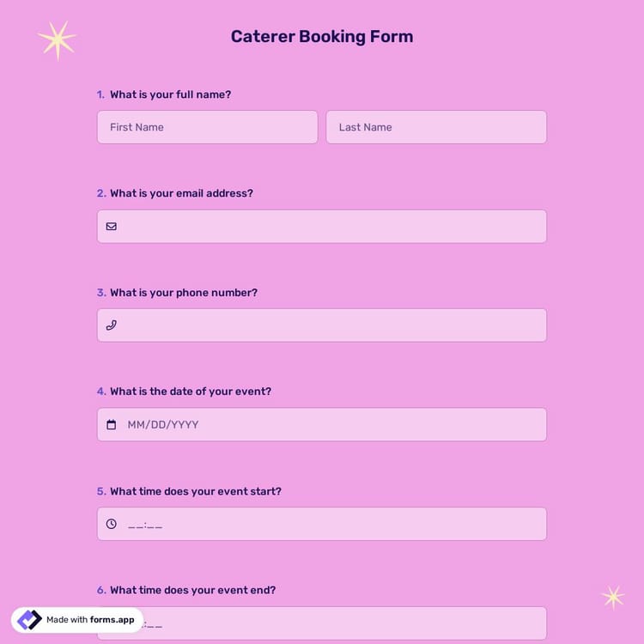Click the large star decoration top-left

click(x=58, y=39)
